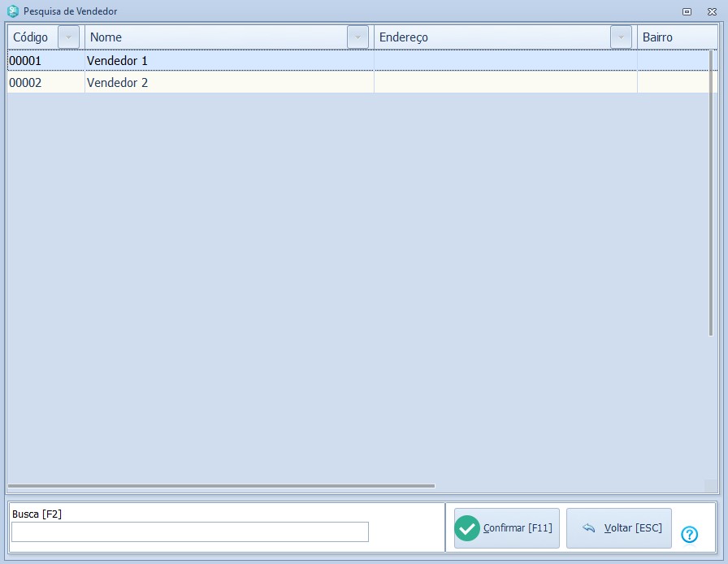The width and height of the screenshot is (728, 564).
Task: Sort by the Código column header
Action: click(31, 37)
